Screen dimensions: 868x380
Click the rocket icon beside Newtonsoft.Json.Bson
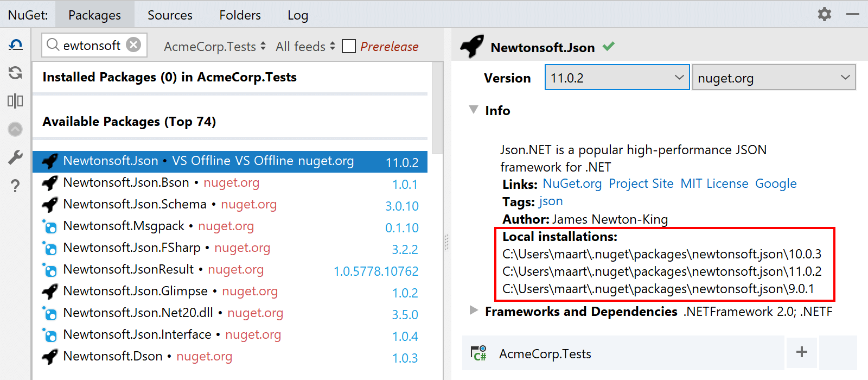pyautogui.click(x=50, y=183)
